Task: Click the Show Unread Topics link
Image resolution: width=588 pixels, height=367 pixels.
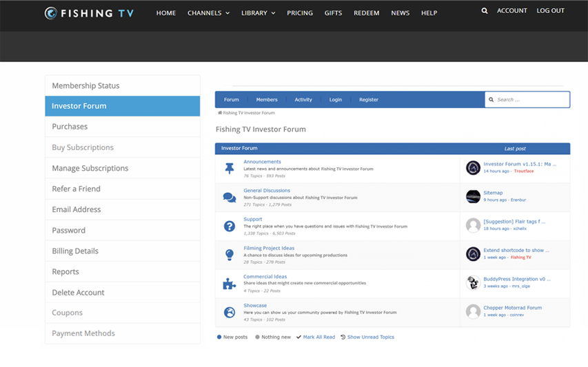Action: click(370, 337)
